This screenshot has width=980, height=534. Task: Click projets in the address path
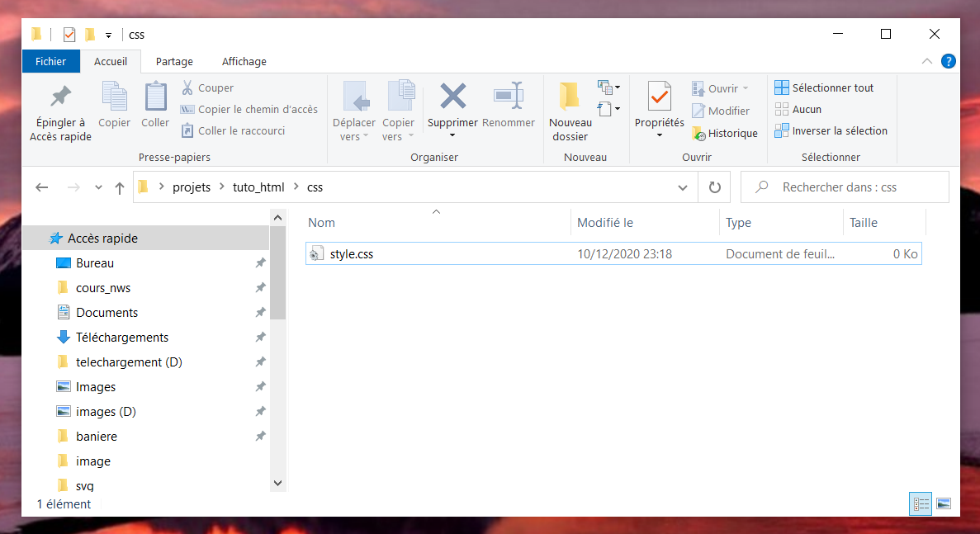[x=192, y=187]
